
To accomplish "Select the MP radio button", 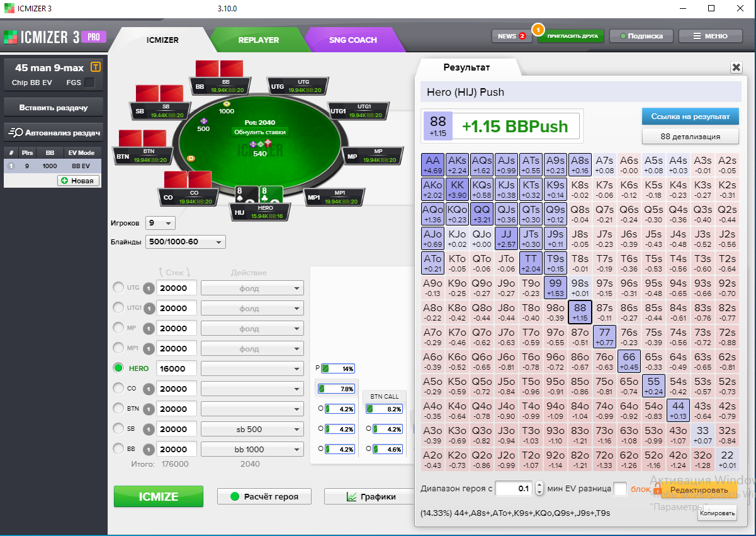I will [x=118, y=328].
